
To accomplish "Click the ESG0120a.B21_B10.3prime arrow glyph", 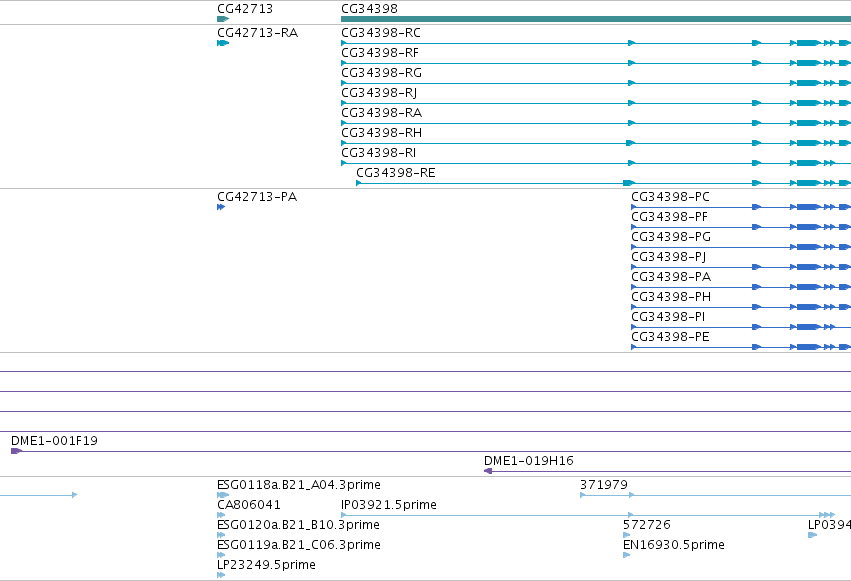I will 221,535.
